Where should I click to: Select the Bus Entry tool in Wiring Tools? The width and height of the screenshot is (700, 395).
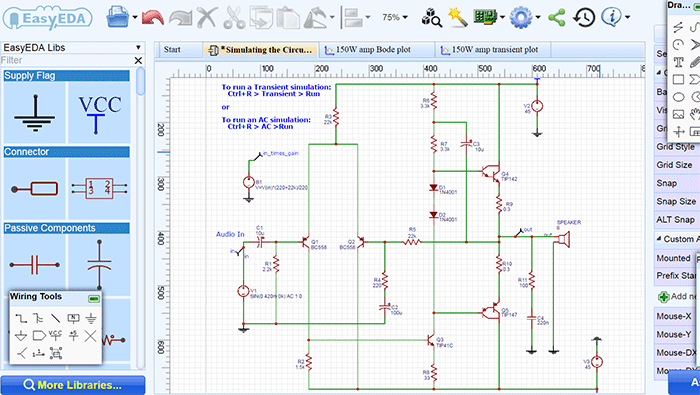(x=21, y=353)
